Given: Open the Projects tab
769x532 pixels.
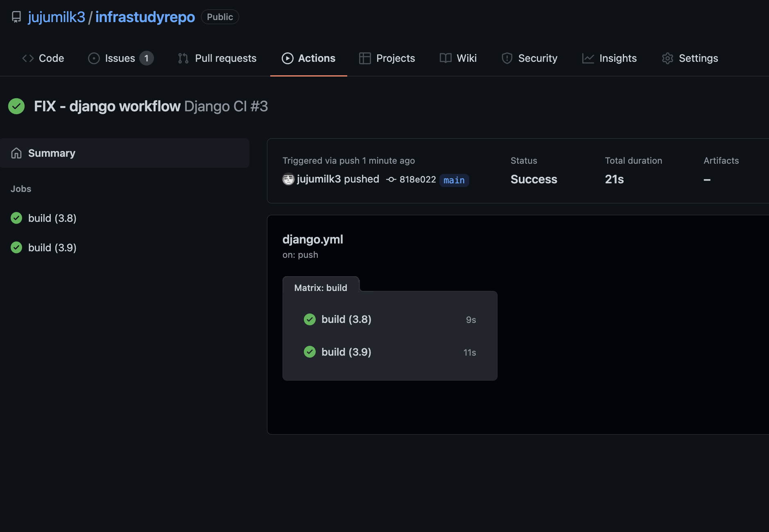Looking at the screenshot, I should point(387,58).
